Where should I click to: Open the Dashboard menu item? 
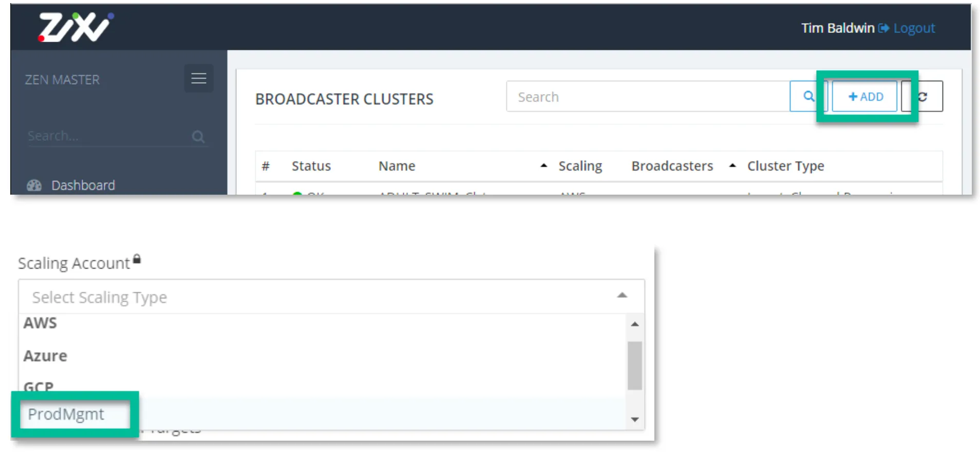tap(83, 185)
